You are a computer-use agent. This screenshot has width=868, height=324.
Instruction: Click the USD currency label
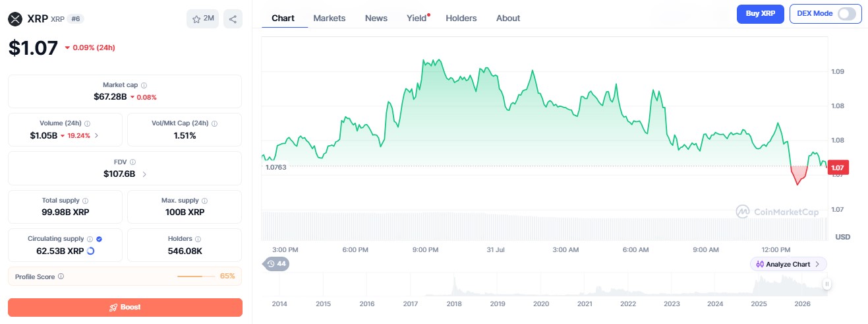click(842, 236)
